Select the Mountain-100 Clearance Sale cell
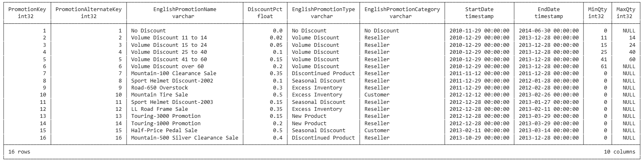The height and width of the screenshot is (165, 644). [174, 73]
